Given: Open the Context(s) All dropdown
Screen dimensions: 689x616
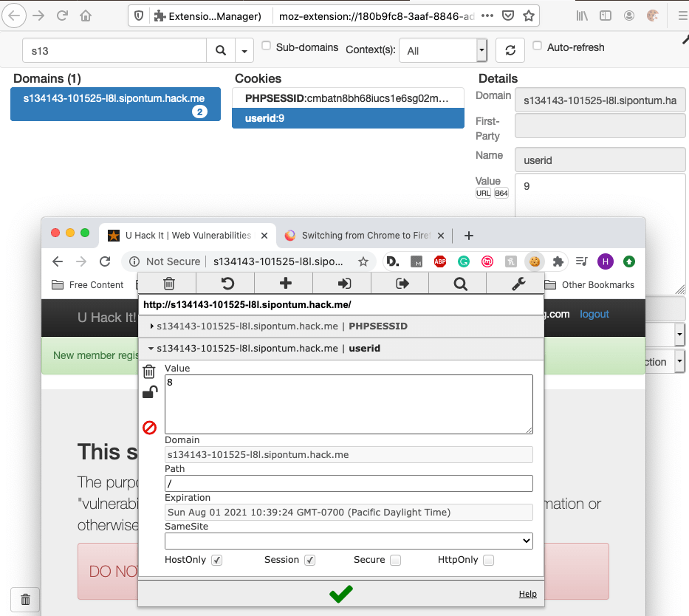Looking at the screenshot, I should point(442,50).
